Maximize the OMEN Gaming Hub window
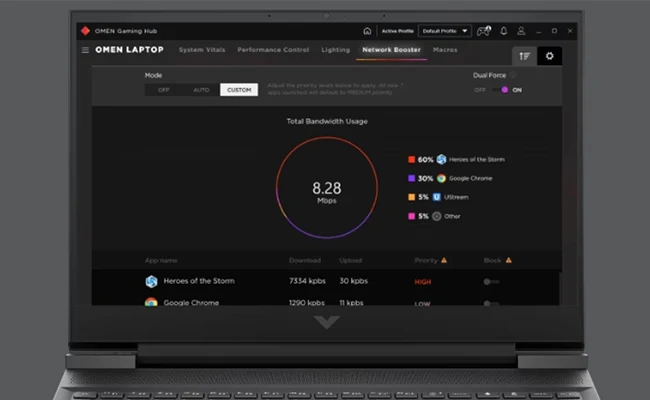 pyautogui.click(x=554, y=31)
